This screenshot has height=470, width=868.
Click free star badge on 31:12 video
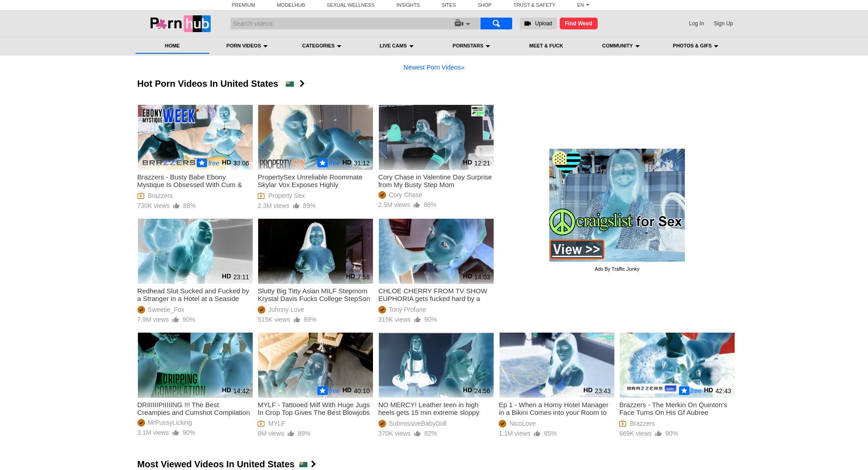point(322,163)
